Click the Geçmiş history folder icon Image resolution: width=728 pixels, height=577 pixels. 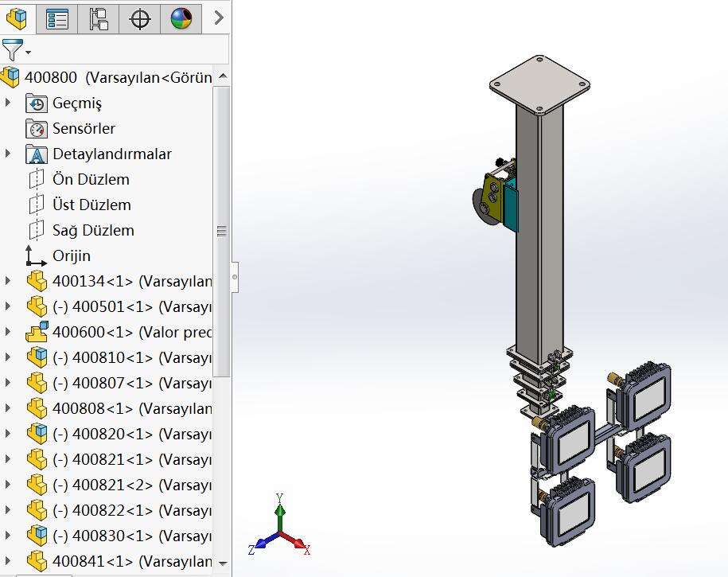pos(37,103)
